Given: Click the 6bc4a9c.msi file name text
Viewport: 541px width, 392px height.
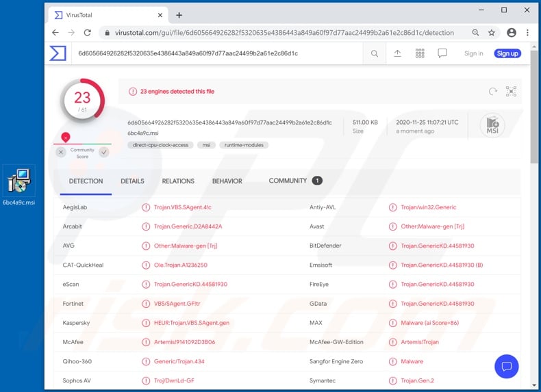Looking at the screenshot, I should point(143,133).
